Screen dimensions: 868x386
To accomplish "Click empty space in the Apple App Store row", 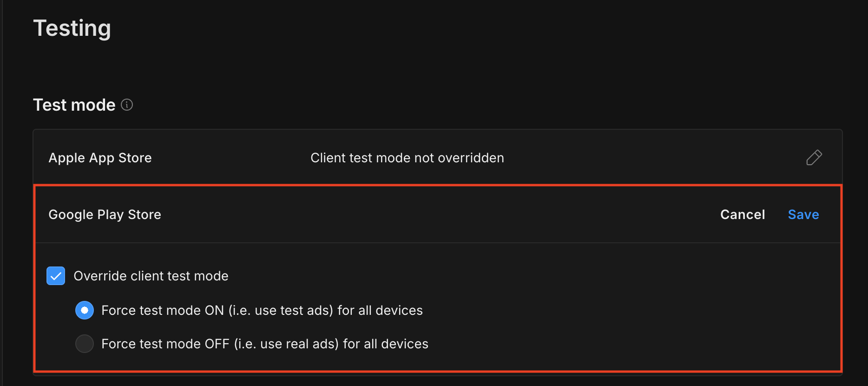I will point(651,158).
